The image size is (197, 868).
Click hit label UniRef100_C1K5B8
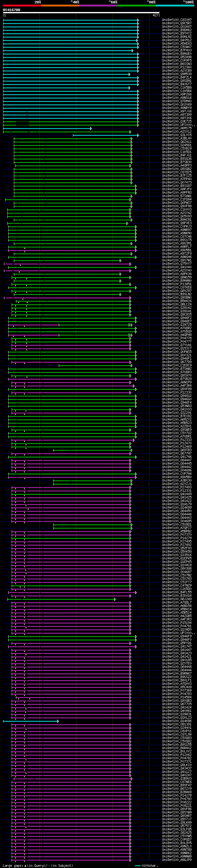177,88
